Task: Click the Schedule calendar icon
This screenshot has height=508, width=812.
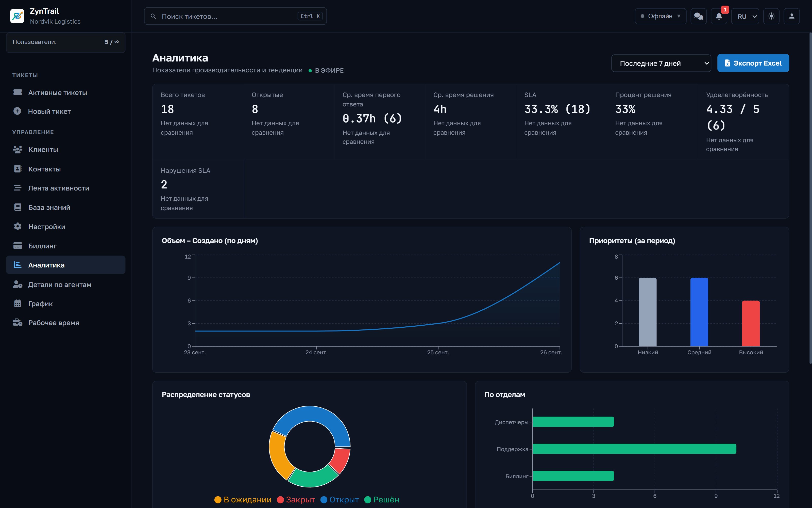Action: (x=18, y=304)
